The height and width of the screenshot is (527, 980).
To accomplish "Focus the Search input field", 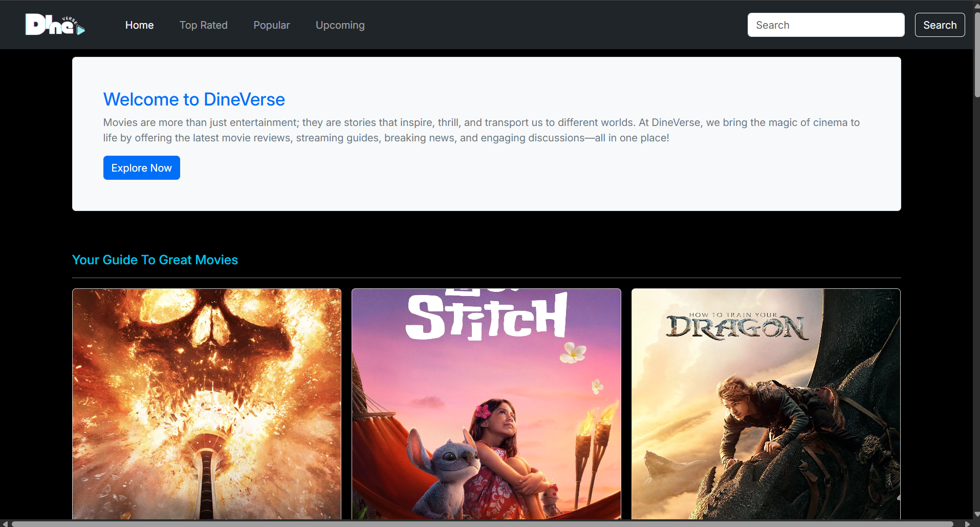I will tap(826, 25).
